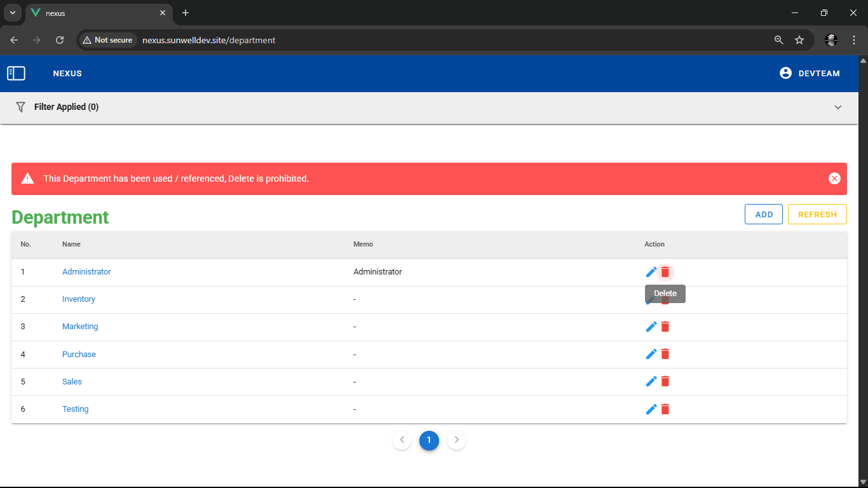Delete the Sales department

665,381
